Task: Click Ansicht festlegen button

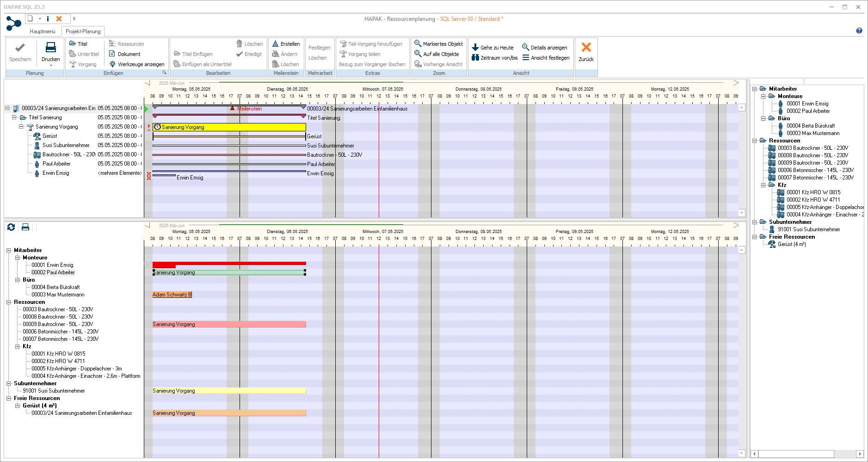Action: click(x=545, y=58)
